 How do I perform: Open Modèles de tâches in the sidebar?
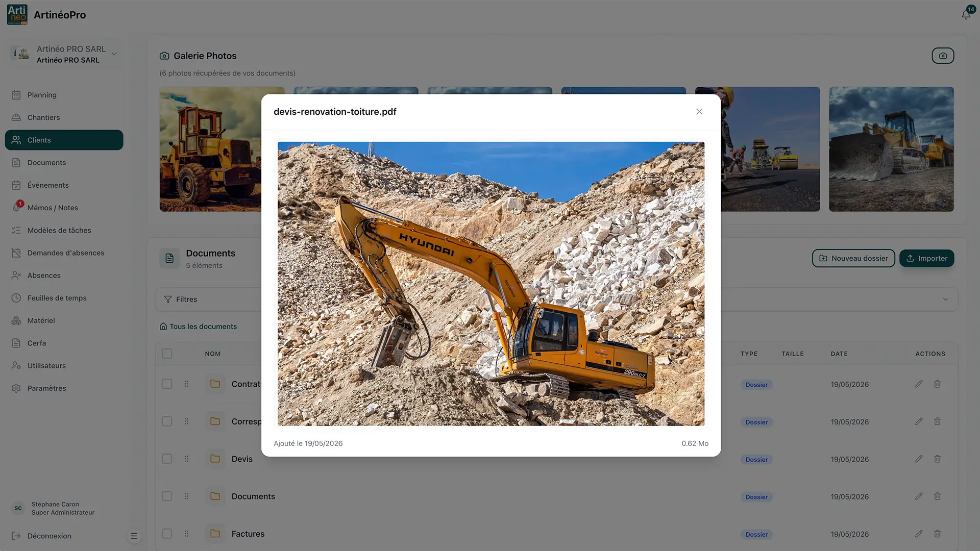[64, 230]
